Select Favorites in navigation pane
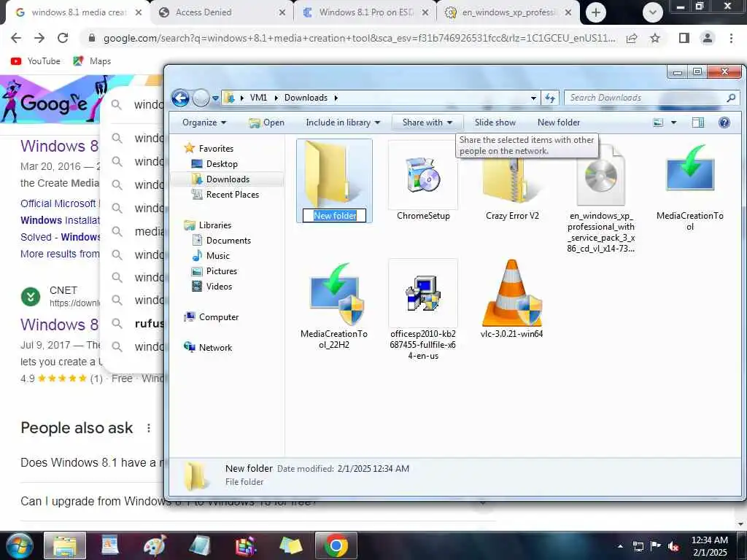Image resolution: width=747 pixels, height=560 pixels. click(209, 148)
